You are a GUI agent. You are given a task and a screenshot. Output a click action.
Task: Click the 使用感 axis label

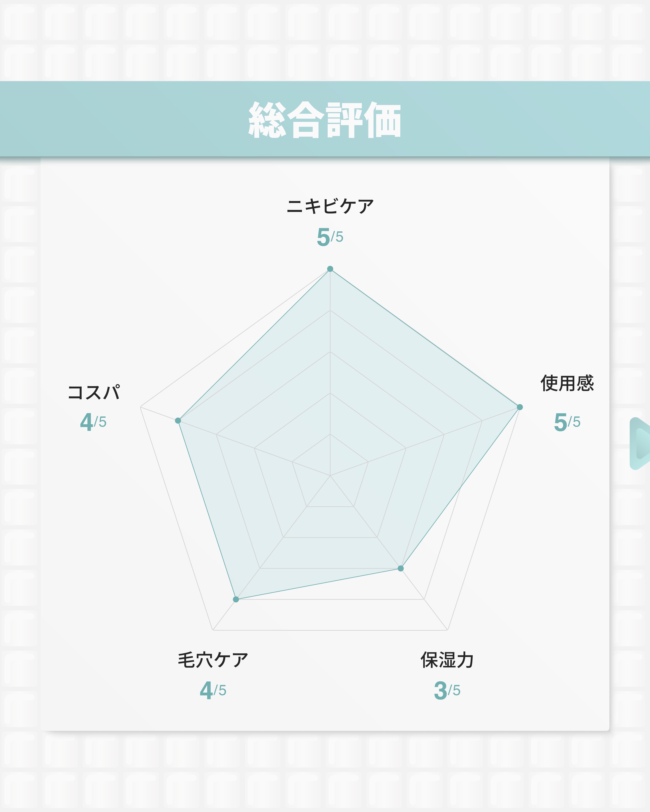567,383
